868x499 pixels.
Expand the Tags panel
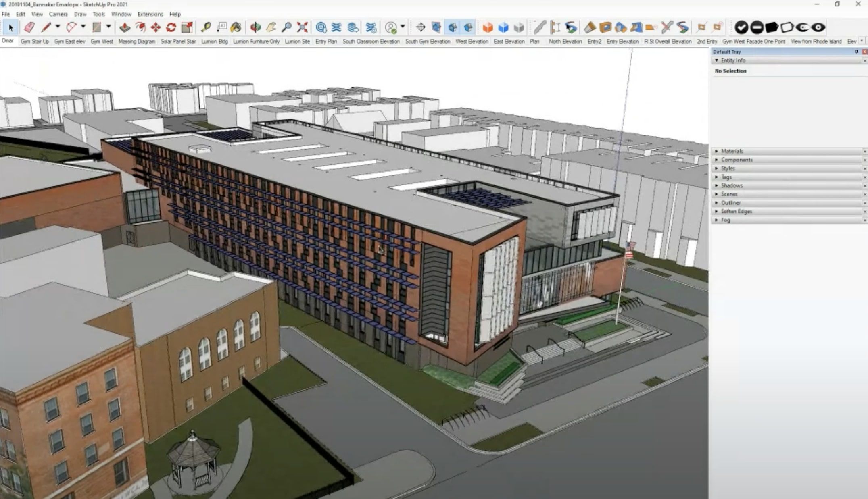click(x=717, y=177)
